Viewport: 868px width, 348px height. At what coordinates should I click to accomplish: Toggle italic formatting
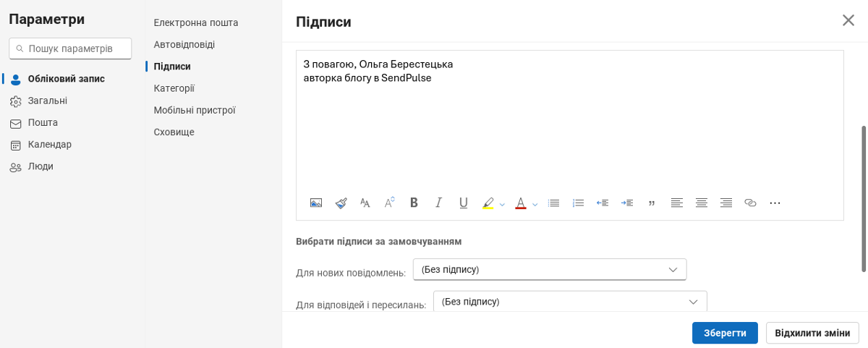click(x=438, y=203)
